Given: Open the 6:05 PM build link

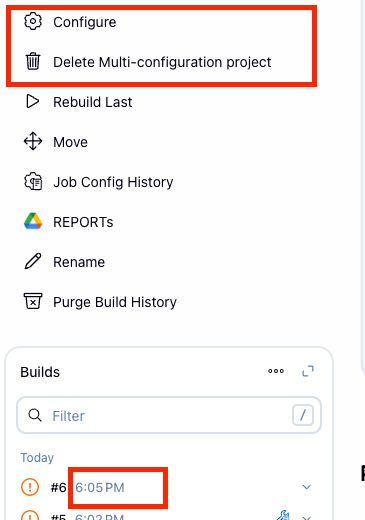Looking at the screenshot, I should pos(100,487).
